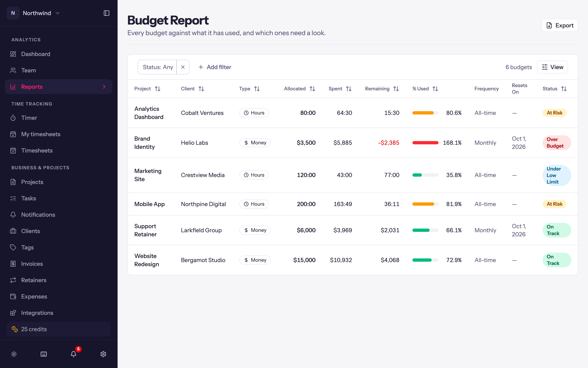Open the 25 credits panel
The width and height of the screenshot is (588, 368).
coord(59,329)
